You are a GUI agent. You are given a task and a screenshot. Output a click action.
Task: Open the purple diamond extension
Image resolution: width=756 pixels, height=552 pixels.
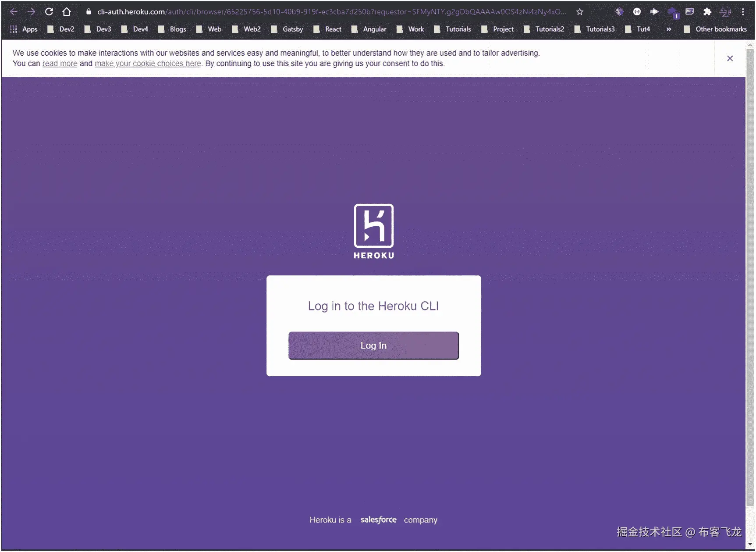tap(619, 12)
